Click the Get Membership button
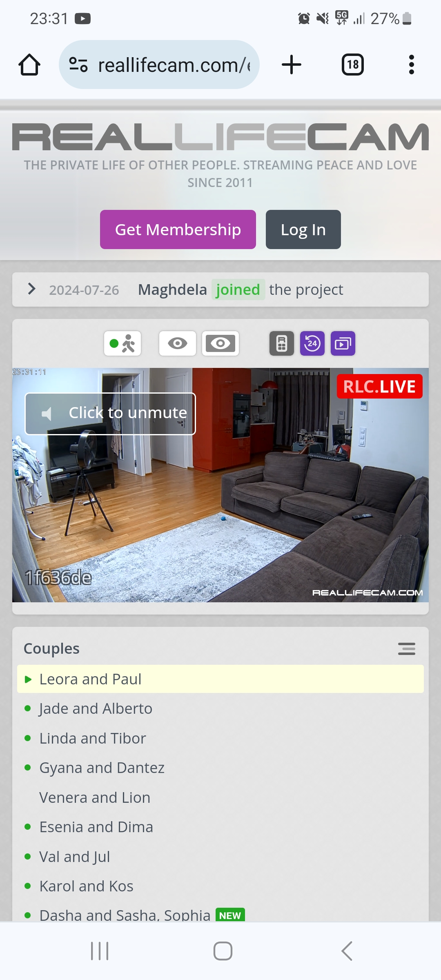Viewport: 441px width, 980px height. point(178,229)
